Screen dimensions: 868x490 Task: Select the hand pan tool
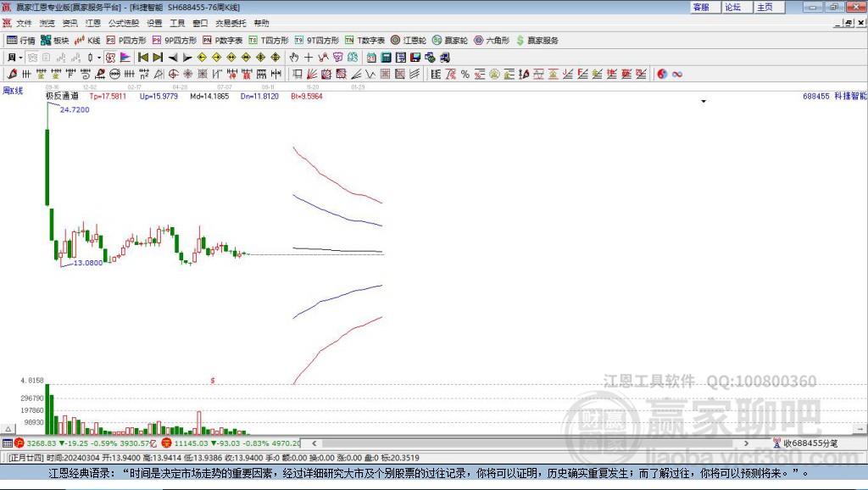294,57
